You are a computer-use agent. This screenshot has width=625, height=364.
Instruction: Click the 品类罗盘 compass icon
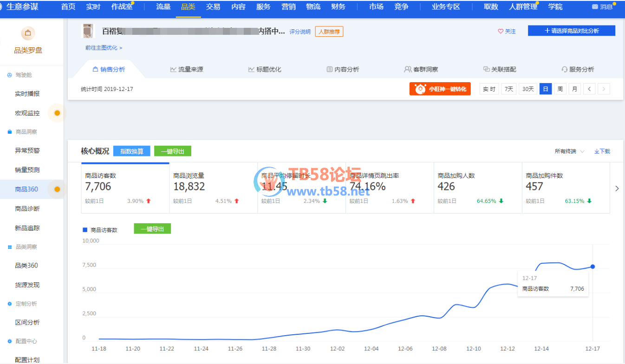tap(28, 33)
